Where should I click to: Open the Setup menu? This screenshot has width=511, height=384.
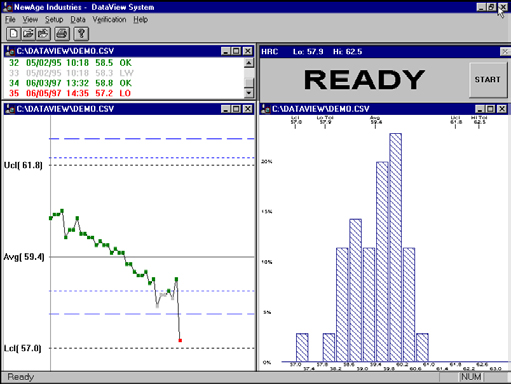coord(54,20)
